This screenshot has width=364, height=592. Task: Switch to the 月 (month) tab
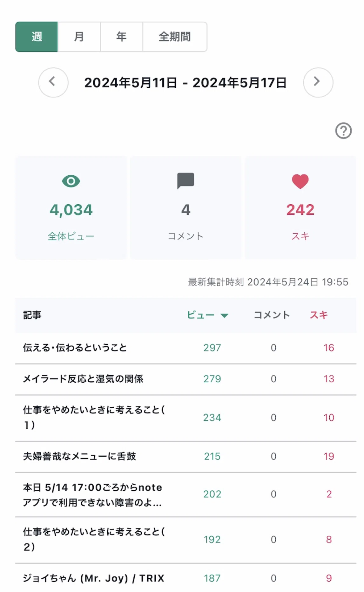point(79,37)
